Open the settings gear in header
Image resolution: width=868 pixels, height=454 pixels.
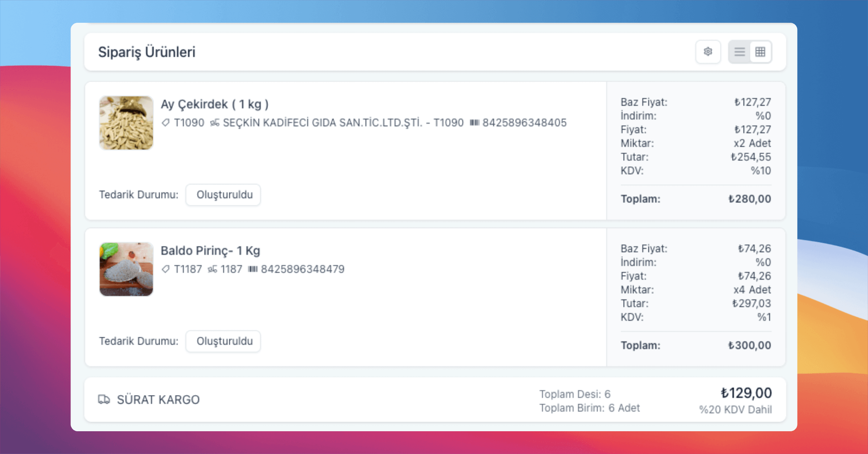tap(708, 52)
